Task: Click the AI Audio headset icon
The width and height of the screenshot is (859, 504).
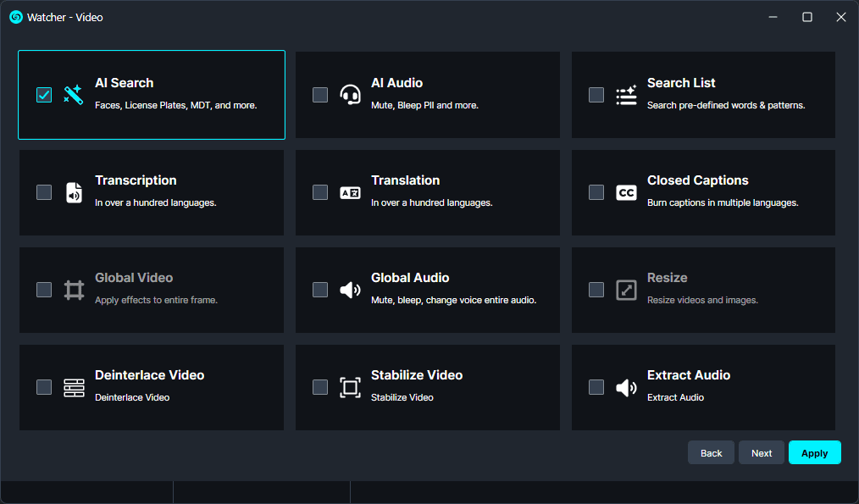Action: coord(350,95)
